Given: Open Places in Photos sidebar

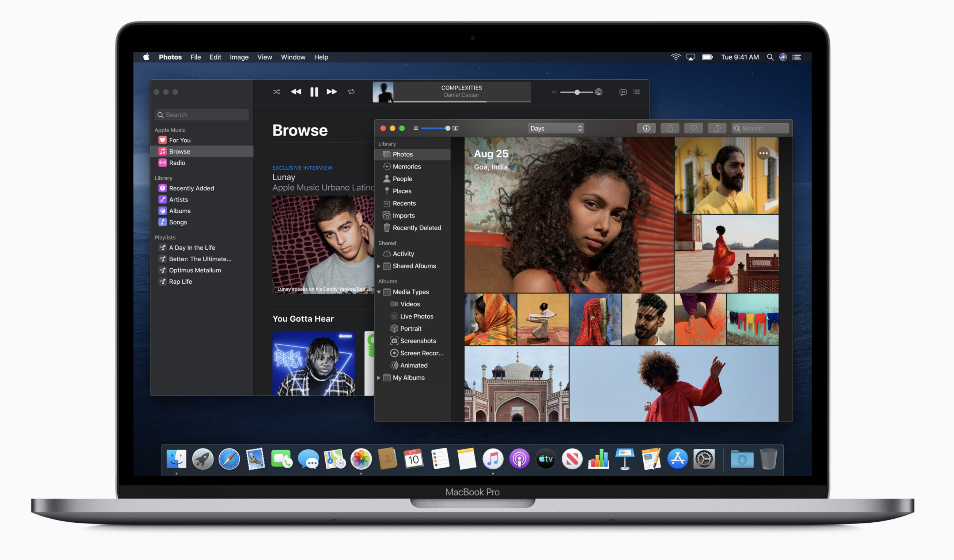Looking at the screenshot, I should coord(412,191).
